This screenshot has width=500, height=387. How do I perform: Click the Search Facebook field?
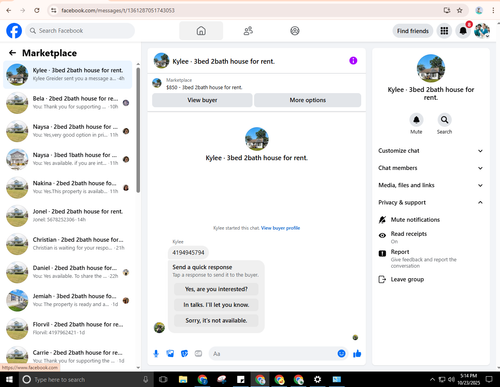point(80,31)
